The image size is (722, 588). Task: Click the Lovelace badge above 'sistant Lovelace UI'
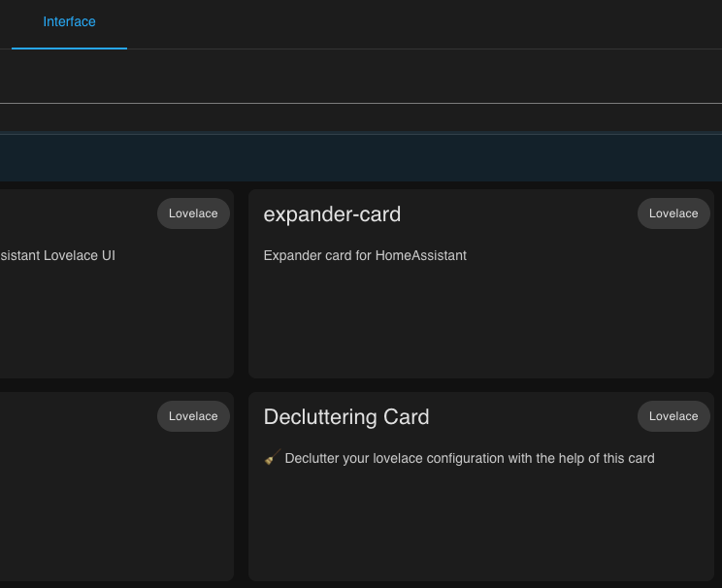coord(193,213)
